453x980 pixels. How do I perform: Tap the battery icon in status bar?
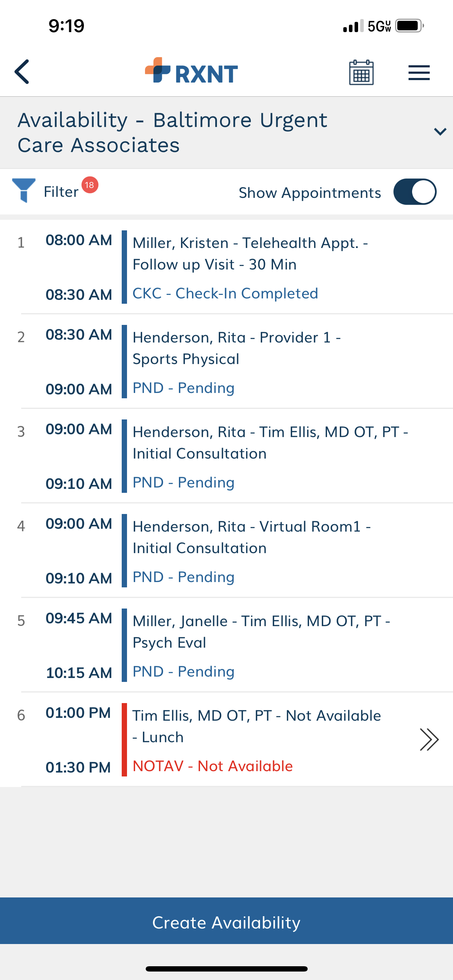point(409,26)
